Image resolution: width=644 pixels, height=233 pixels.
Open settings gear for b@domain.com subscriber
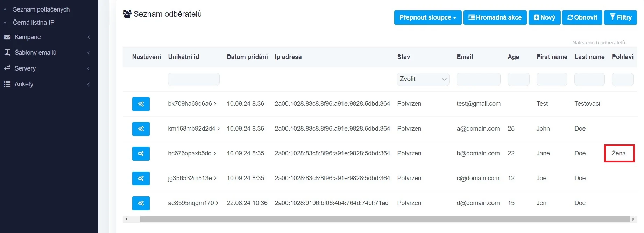(x=141, y=154)
